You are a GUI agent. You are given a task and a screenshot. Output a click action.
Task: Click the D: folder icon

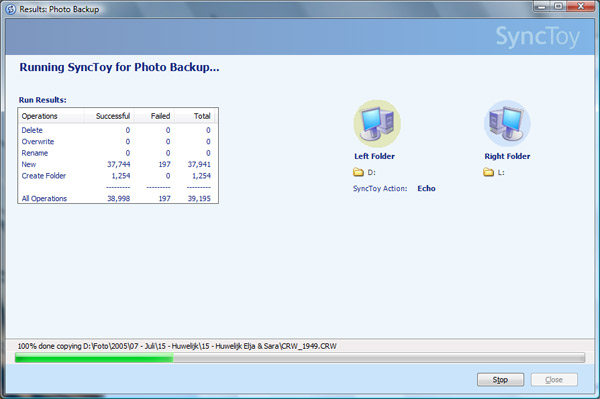pyautogui.click(x=358, y=172)
